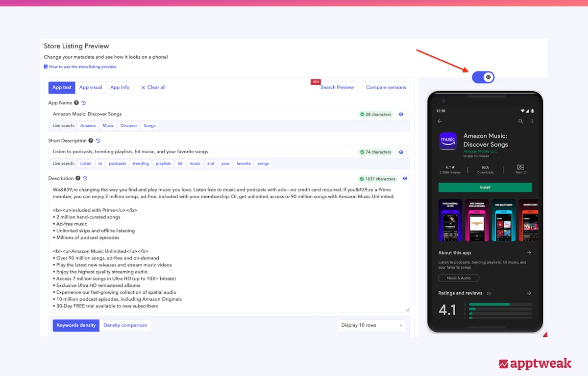The width and height of the screenshot is (588, 376).
Task: Tap the back arrow in phone preview
Action: click(x=440, y=121)
